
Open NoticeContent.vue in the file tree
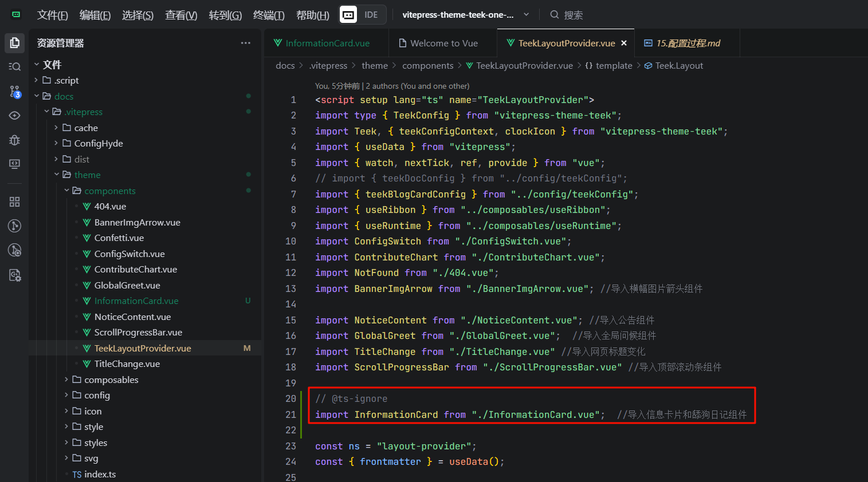pyautogui.click(x=133, y=317)
